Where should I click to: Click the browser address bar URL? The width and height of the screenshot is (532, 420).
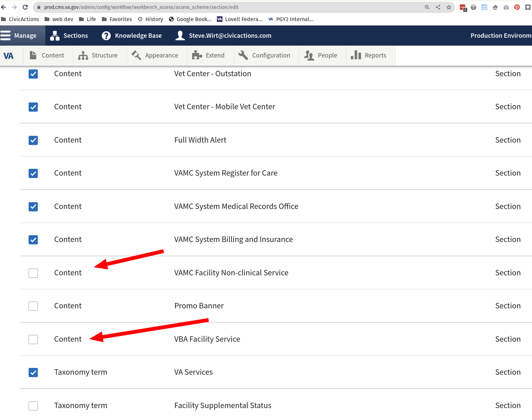(x=141, y=7)
